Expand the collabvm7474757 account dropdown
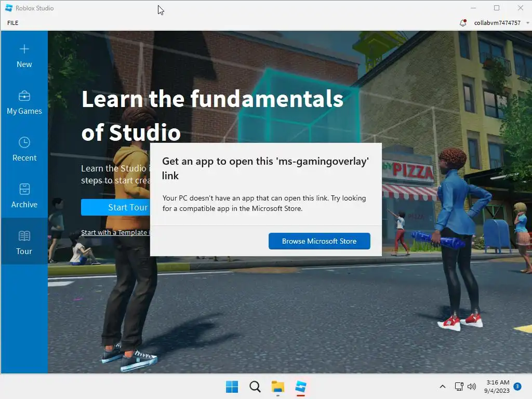The height and width of the screenshot is (399, 532). [x=528, y=23]
